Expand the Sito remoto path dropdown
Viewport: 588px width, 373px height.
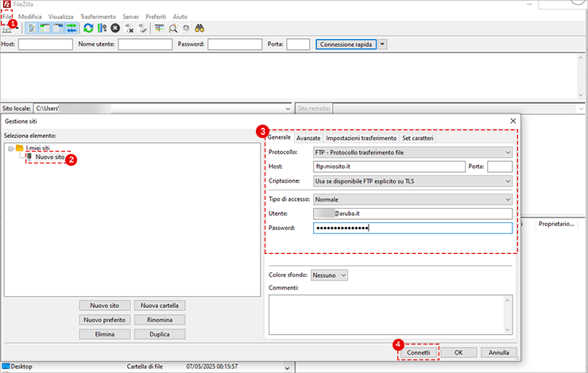point(582,109)
